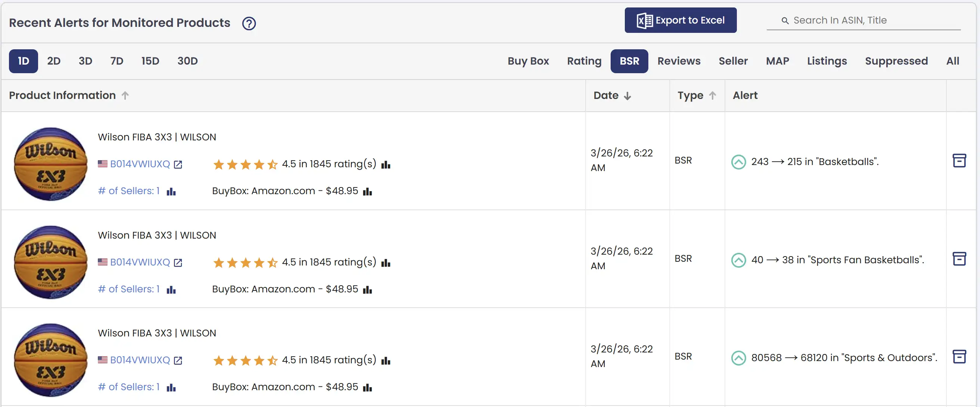Archive the "Sports Fan Basketballs" alert

point(959,259)
